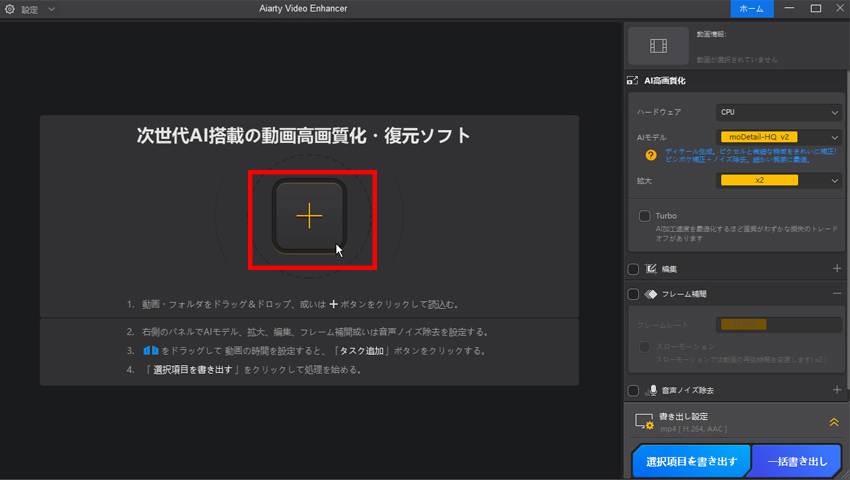Screen dimensions: 850x480
Task: Click the blue trim marker icon in step 3
Action: point(151,350)
